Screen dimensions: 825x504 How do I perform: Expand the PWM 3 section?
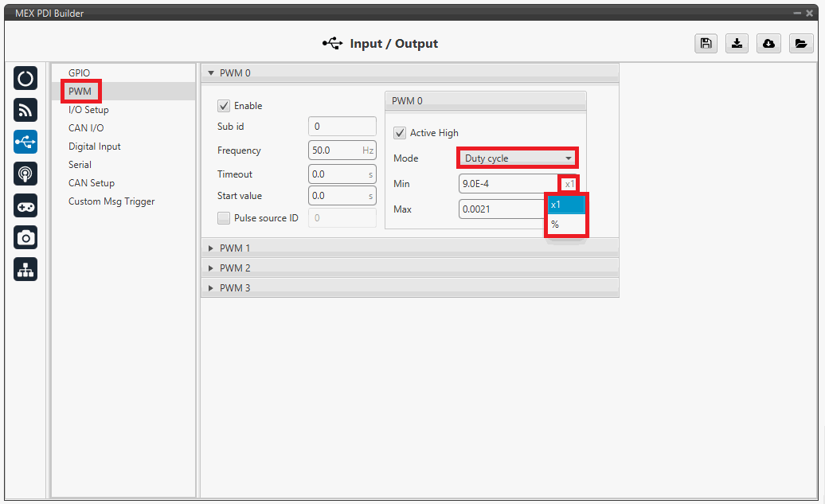pos(235,288)
